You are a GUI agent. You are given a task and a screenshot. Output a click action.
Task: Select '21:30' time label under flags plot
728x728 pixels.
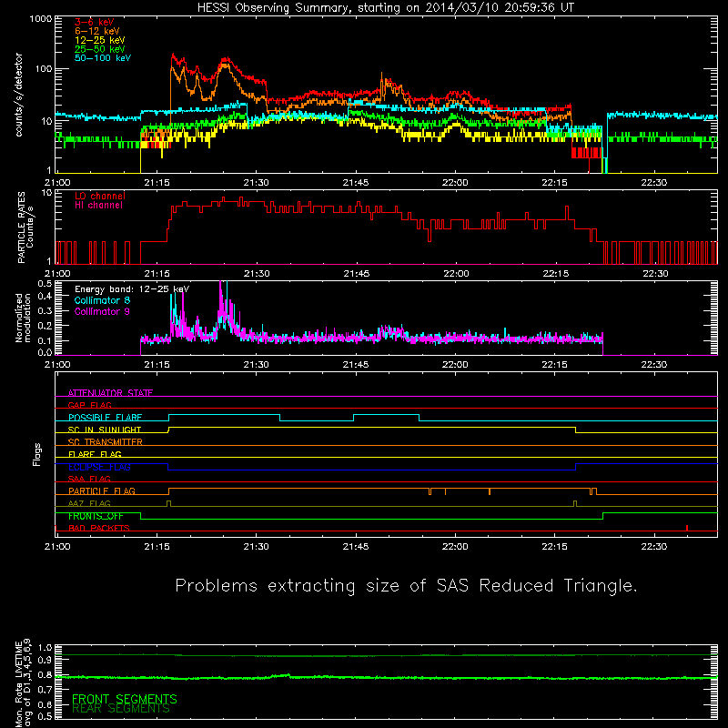[256, 547]
